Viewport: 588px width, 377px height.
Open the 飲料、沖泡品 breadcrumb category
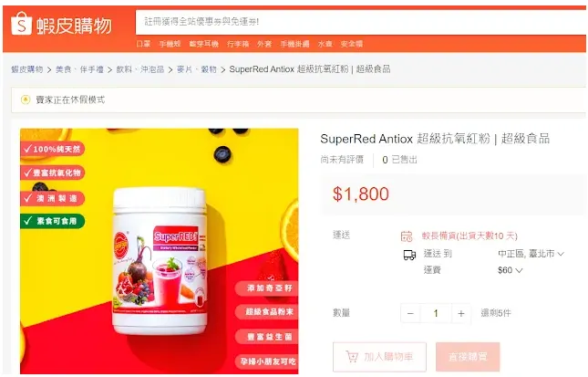(x=139, y=69)
